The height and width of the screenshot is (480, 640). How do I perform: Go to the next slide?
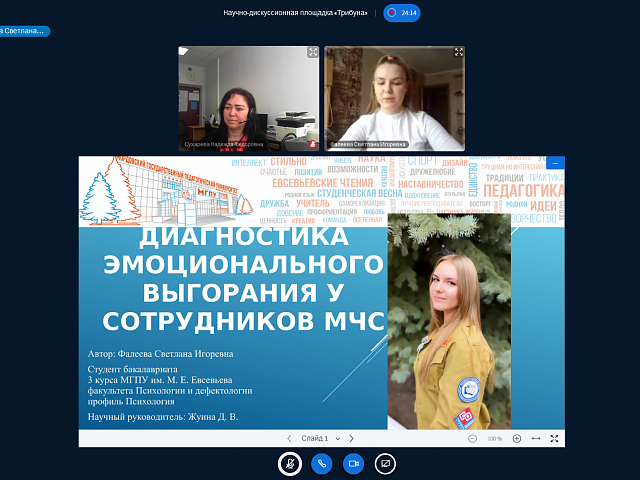coord(351,438)
